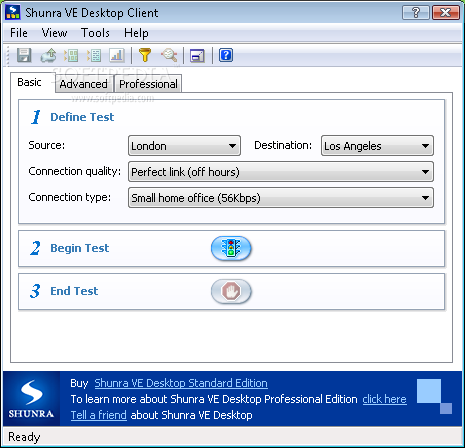Click the 'Begin Test' heading text
Image resolution: width=465 pixels, height=448 pixels.
pos(80,248)
